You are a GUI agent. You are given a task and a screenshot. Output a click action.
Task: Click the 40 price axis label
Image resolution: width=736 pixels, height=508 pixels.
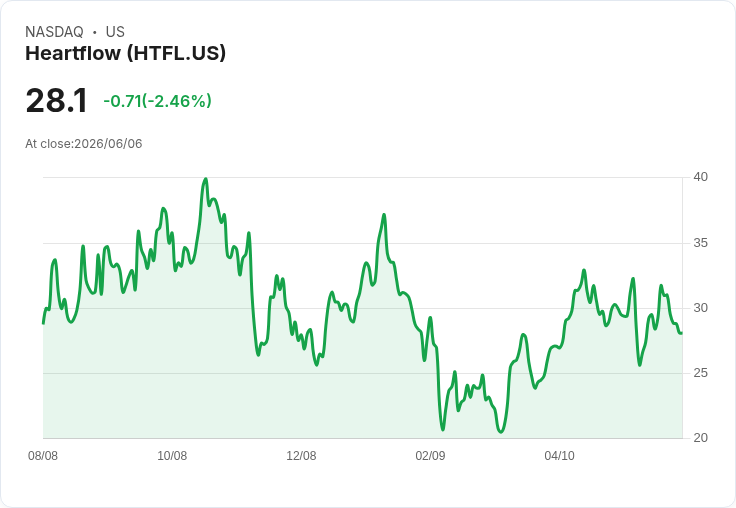(700, 177)
